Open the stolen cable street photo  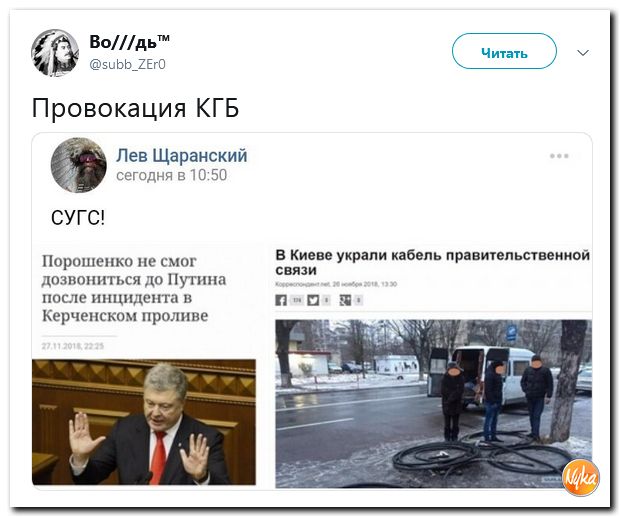434,404
